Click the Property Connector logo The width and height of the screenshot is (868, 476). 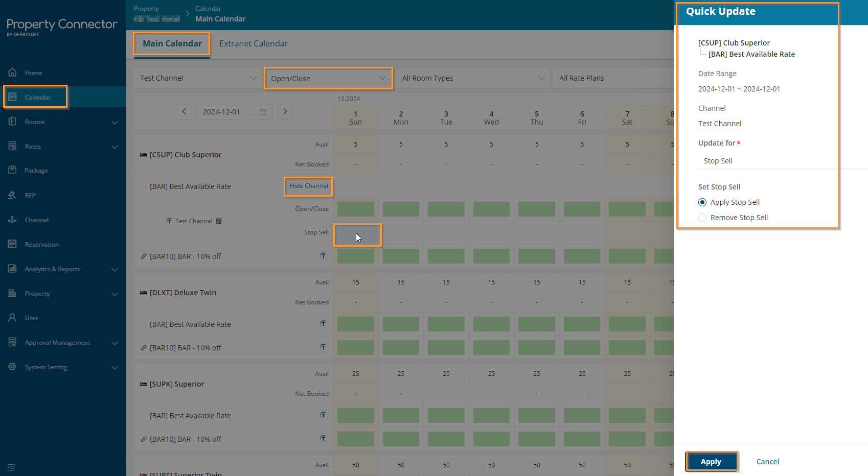[61, 27]
